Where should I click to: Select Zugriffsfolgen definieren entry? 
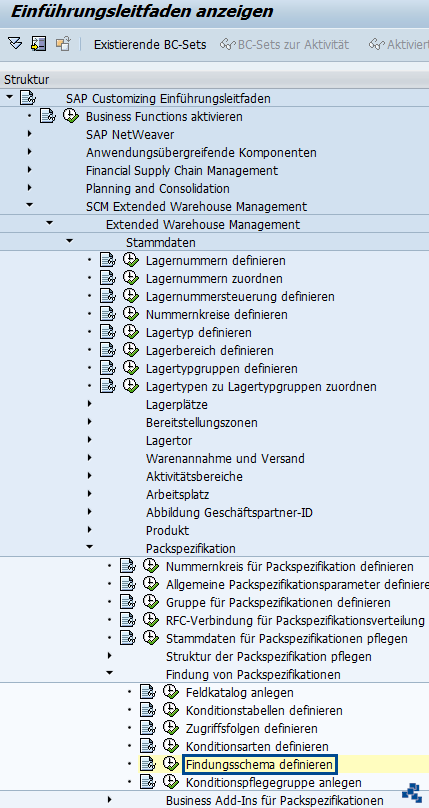(x=251, y=729)
